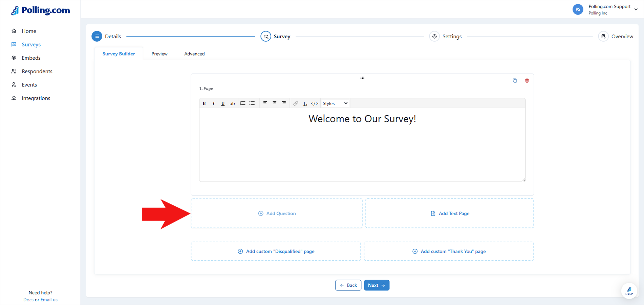This screenshot has height=305, width=644.
Task: Expand the account menu chevron
Action: tap(636, 9)
